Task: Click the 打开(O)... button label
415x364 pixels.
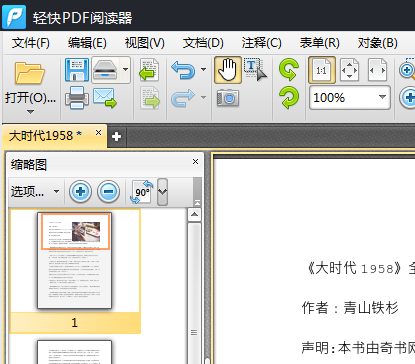Action: [x=30, y=98]
